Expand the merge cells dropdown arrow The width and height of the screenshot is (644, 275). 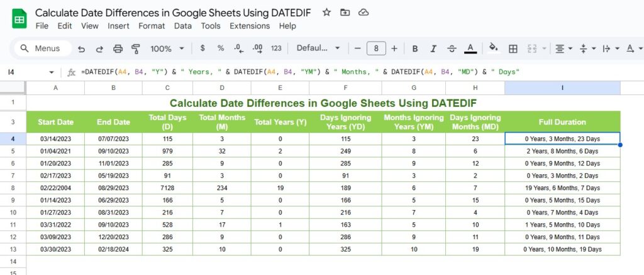click(x=545, y=48)
